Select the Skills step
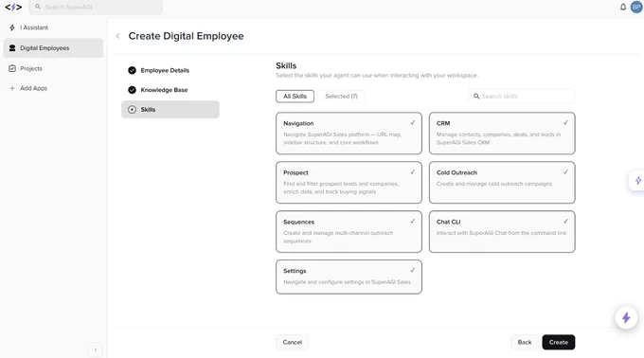 tap(170, 110)
